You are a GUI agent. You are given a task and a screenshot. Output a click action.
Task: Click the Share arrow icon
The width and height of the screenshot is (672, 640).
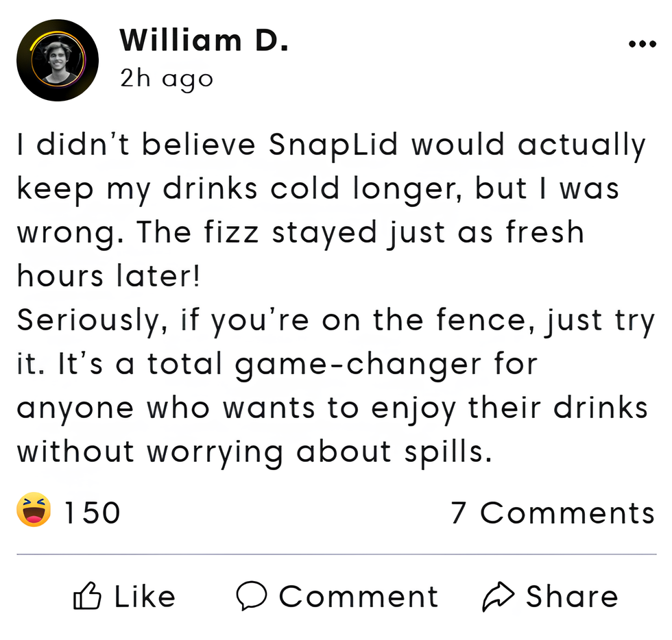pyautogui.click(x=499, y=597)
